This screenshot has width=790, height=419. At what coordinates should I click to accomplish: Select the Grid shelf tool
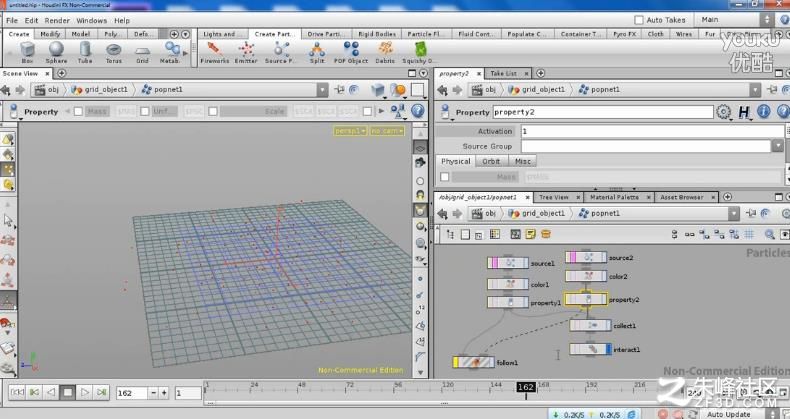click(142, 52)
